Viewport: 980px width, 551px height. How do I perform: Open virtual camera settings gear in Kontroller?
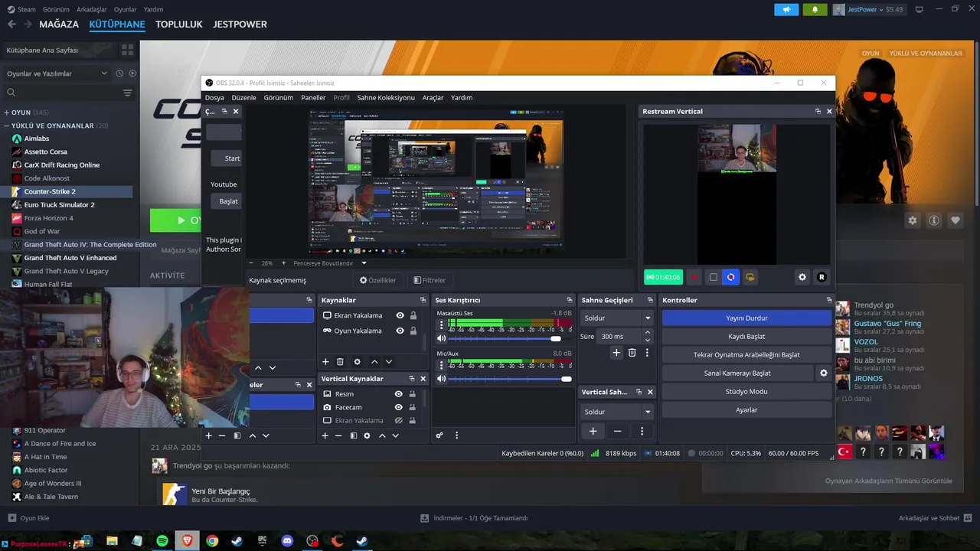(x=824, y=373)
